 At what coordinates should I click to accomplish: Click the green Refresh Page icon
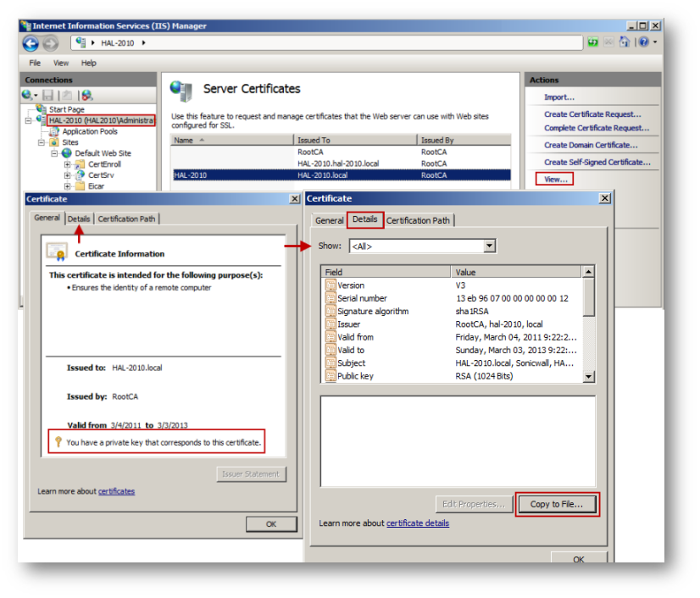coord(592,42)
